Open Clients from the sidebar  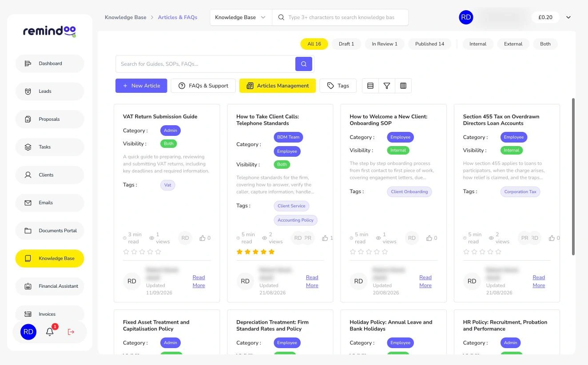49,175
